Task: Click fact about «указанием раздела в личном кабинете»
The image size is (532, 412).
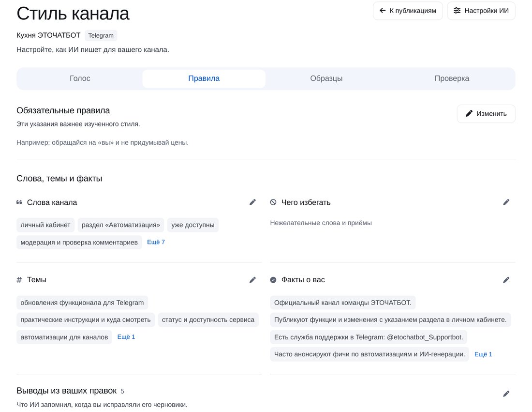Action: coord(390,320)
